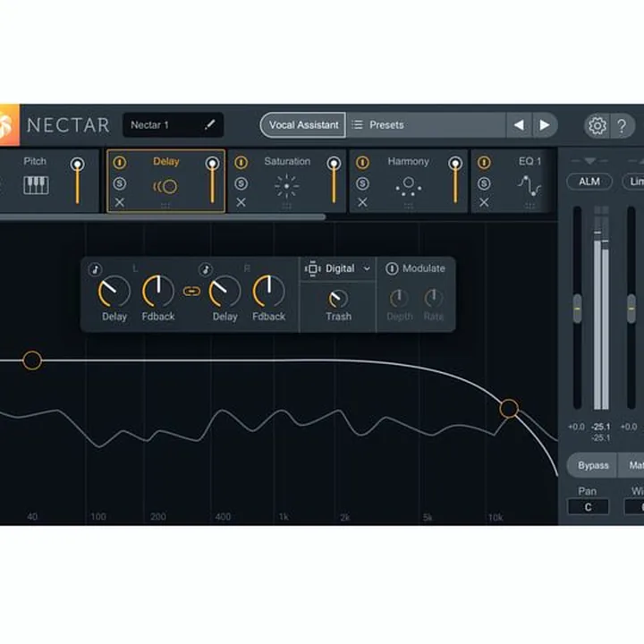Click the right channel Fdback knob

pyautogui.click(x=268, y=292)
